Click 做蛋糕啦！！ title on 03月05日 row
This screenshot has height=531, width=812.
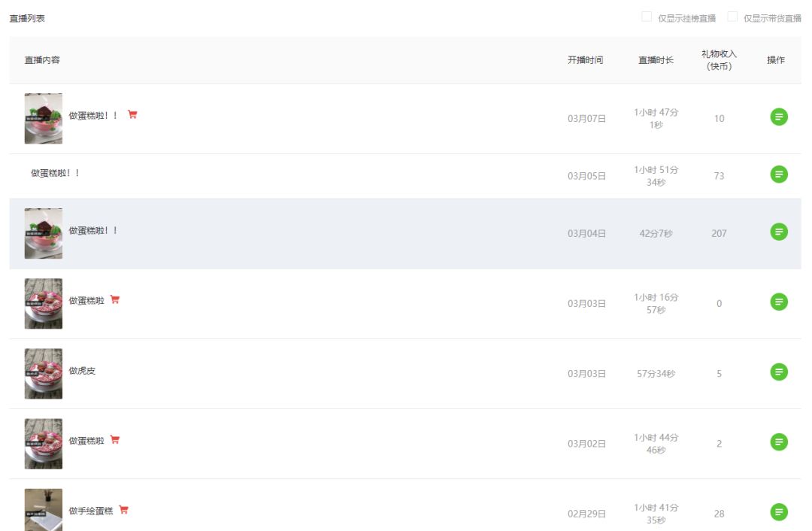coord(55,173)
